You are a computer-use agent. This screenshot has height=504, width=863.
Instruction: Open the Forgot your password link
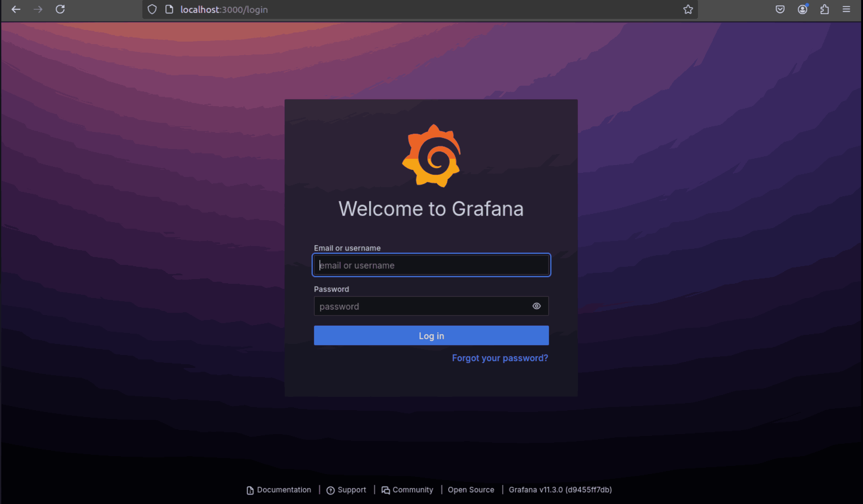click(x=500, y=358)
